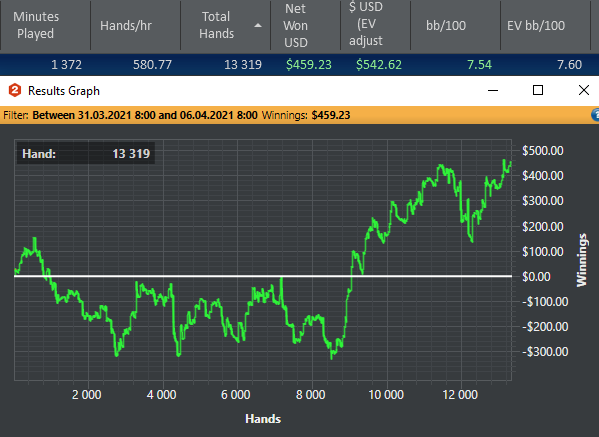This screenshot has width=599, height=437.
Task: Sort by Minutes Played column header
Action: click(x=45, y=25)
